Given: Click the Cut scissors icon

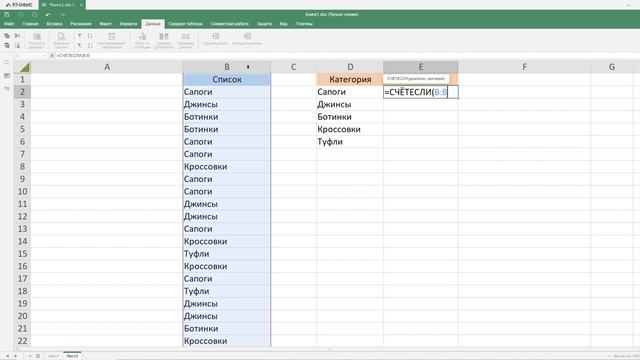Looking at the screenshot, I should click(x=17, y=36).
